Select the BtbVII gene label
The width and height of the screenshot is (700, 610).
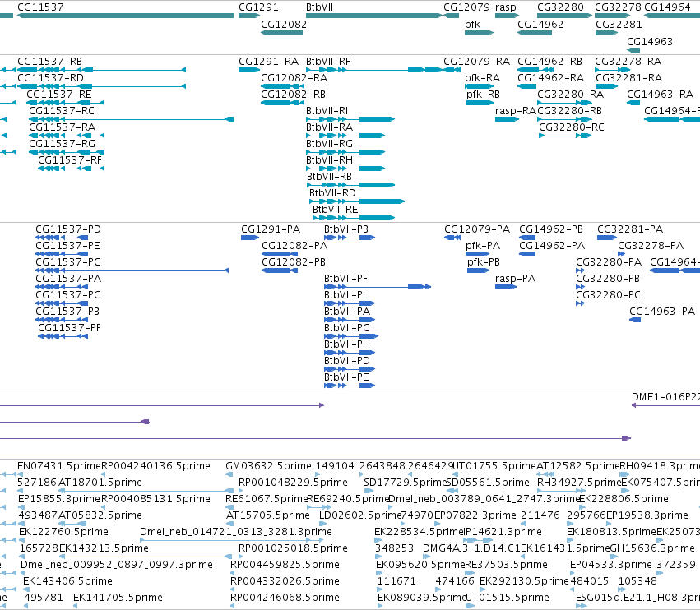320,7
